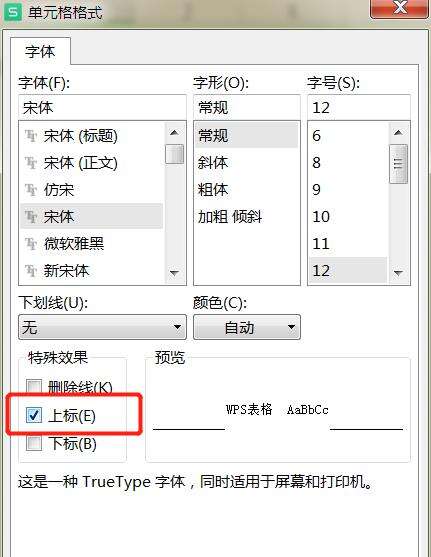The image size is (431, 557).
Task: Open the 颜色 color dropdown set to 自动
Action: [x=247, y=327]
